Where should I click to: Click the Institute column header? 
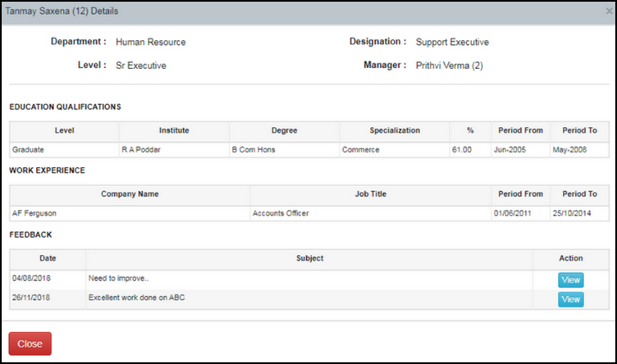coord(174,130)
